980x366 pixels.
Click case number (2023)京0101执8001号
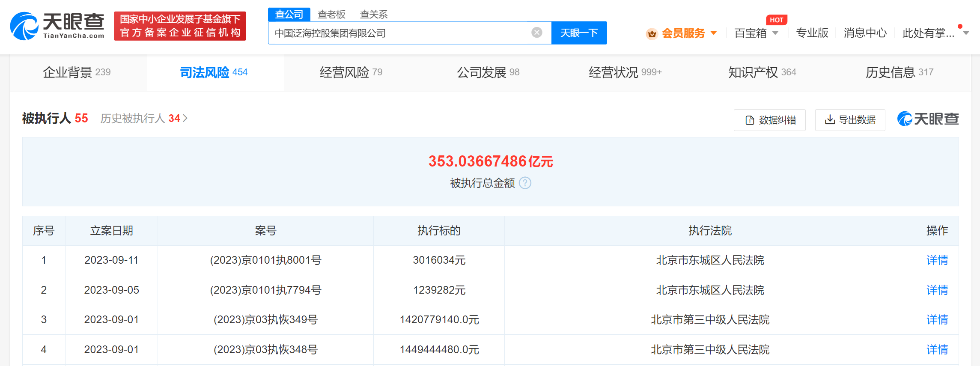point(265,260)
